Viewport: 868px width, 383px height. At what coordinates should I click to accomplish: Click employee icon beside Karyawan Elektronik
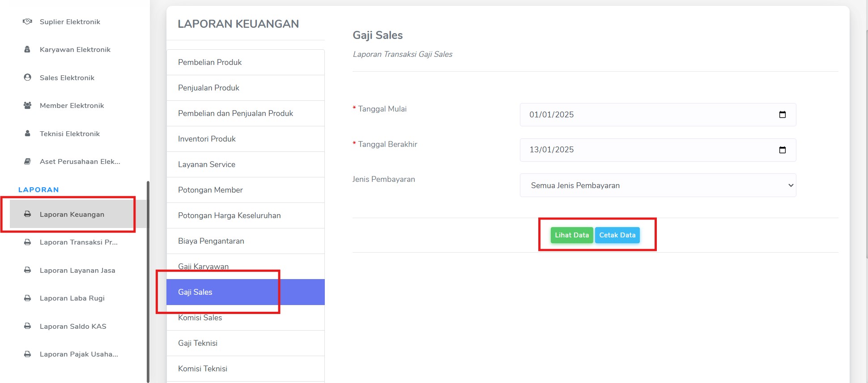pos(27,49)
